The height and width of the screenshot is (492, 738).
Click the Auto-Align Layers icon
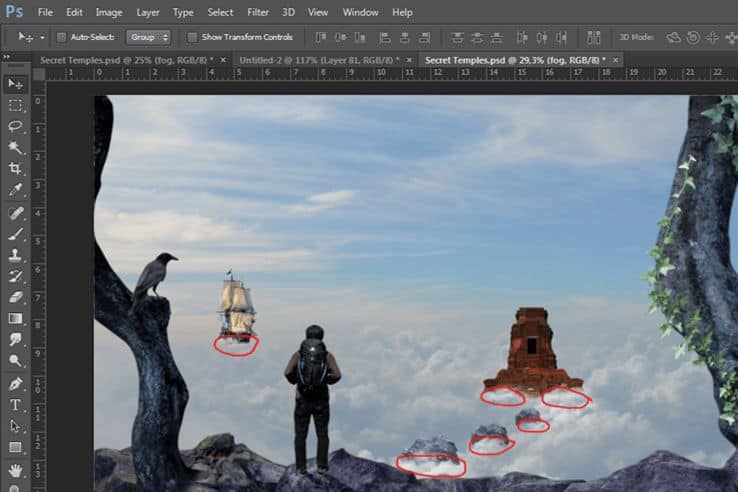click(x=594, y=37)
